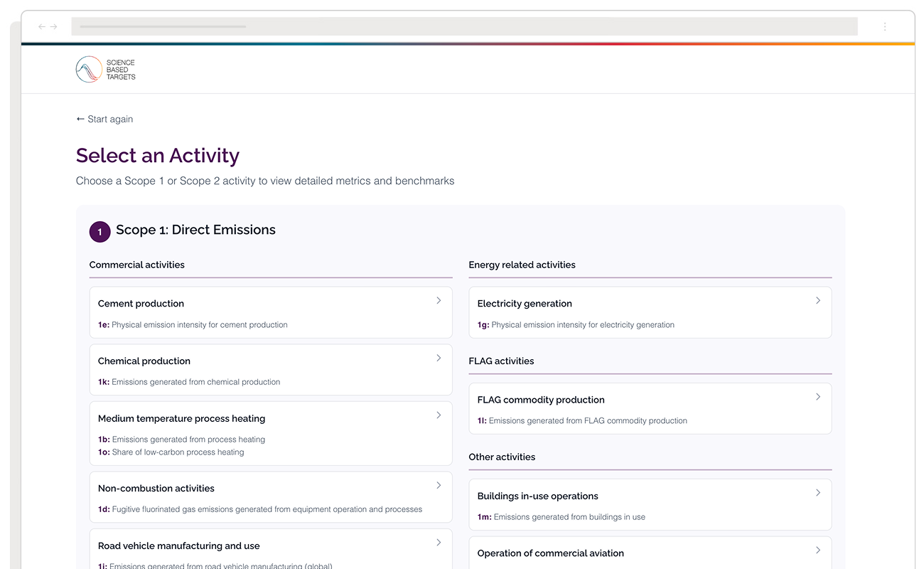The height and width of the screenshot is (569, 924).
Task: Click the 'FLAG activities' section label
Action: [502, 361]
